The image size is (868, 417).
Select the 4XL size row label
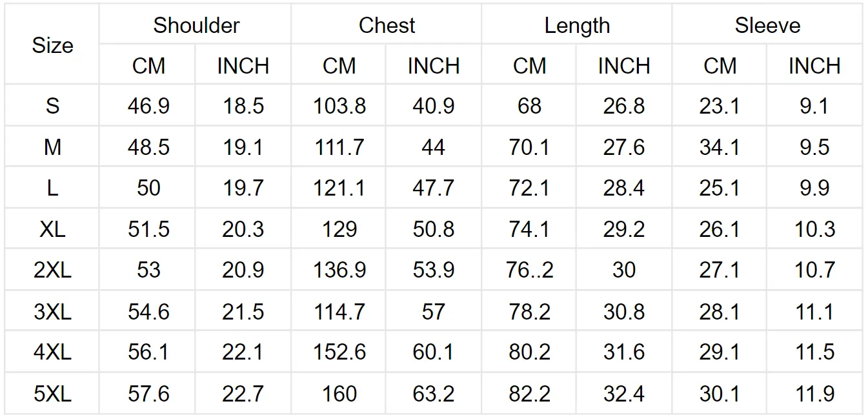pos(52,352)
